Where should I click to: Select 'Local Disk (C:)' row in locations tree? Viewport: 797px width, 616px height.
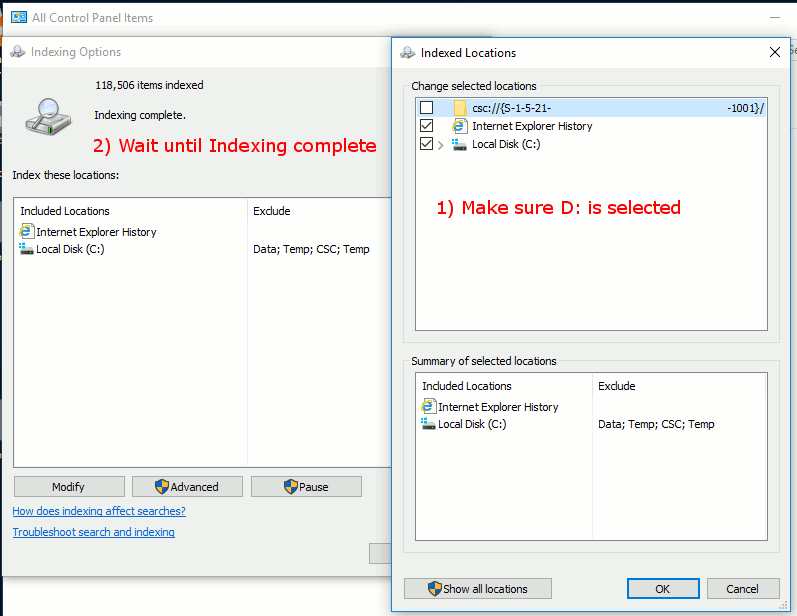coord(506,144)
